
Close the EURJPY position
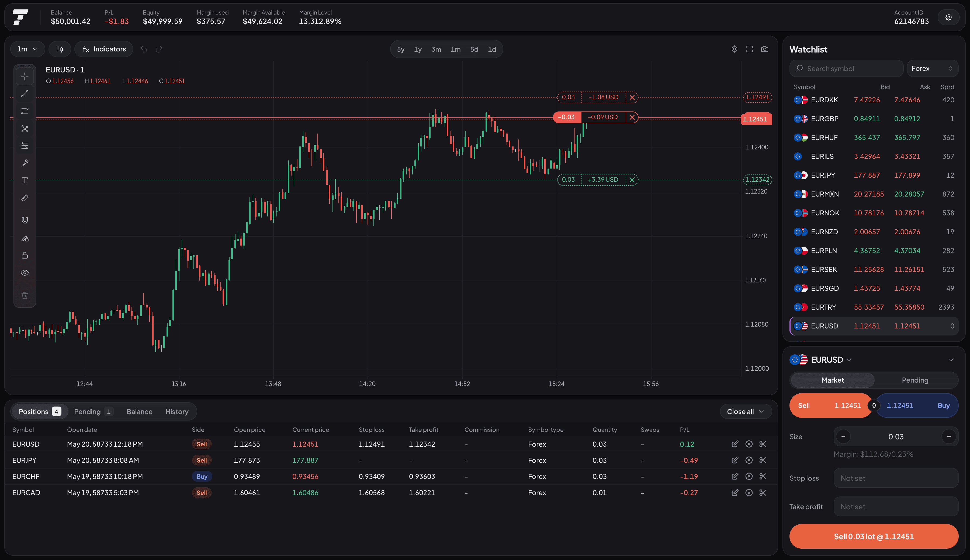(x=749, y=460)
